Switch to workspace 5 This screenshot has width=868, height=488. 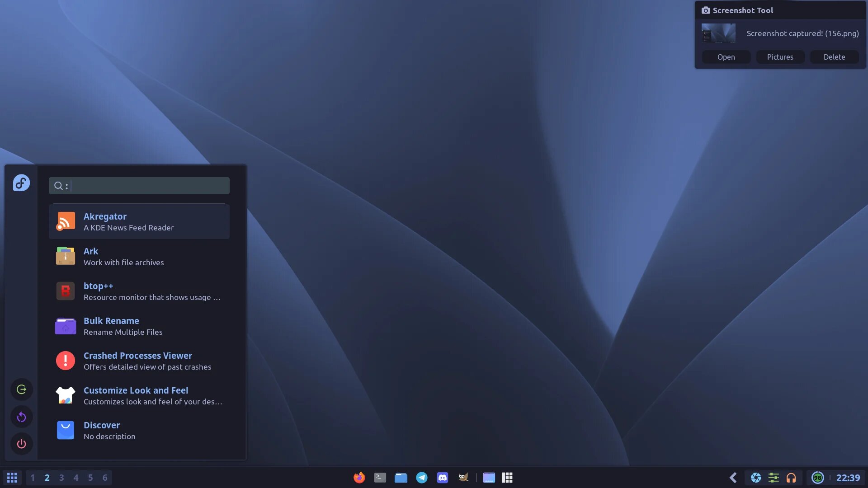(x=90, y=478)
